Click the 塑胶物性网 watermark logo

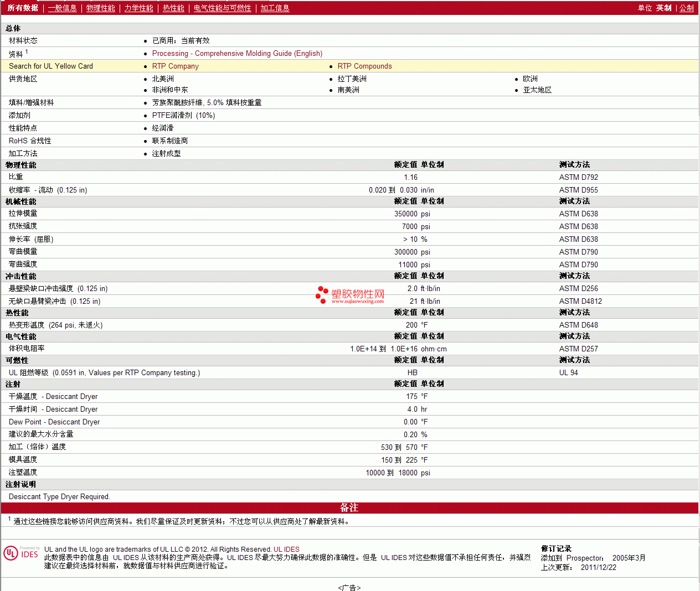(x=350, y=295)
